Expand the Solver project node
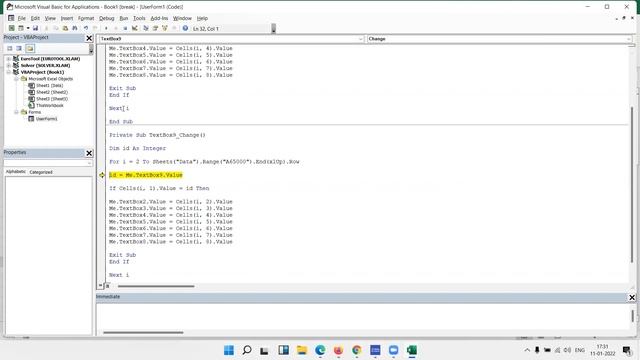Viewport: 640px width, 360px height. pos(9,65)
